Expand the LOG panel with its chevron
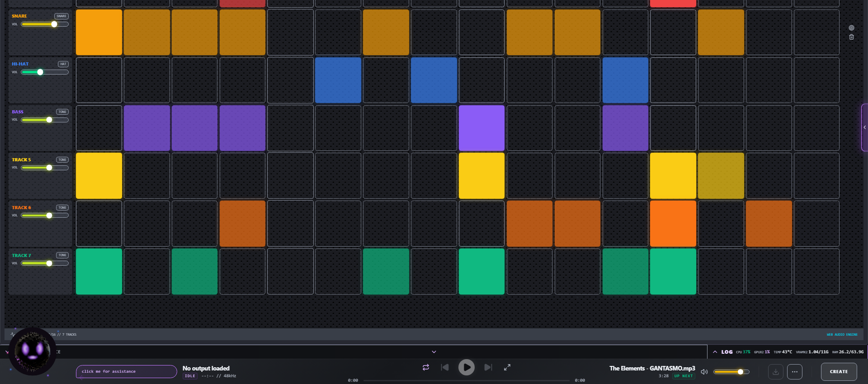The image size is (868, 384). [x=715, y=352]
